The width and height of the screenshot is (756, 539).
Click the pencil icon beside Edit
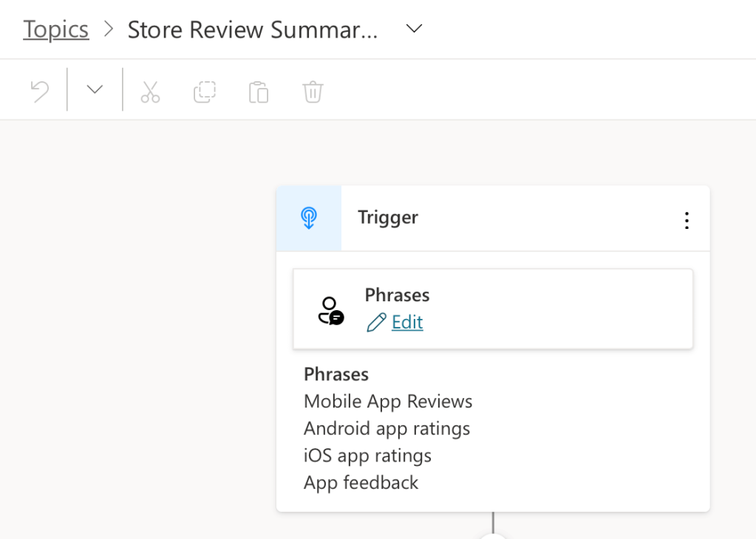click(376, 323)
